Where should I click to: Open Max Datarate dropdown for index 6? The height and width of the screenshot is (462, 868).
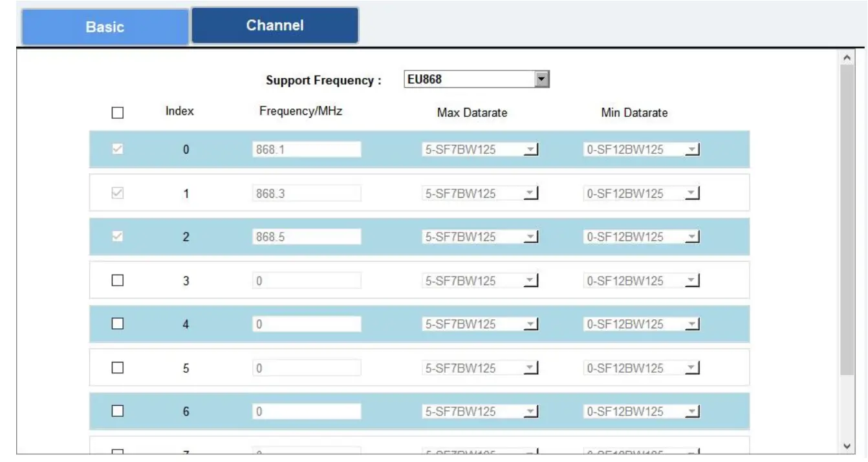tap(480, 412)
